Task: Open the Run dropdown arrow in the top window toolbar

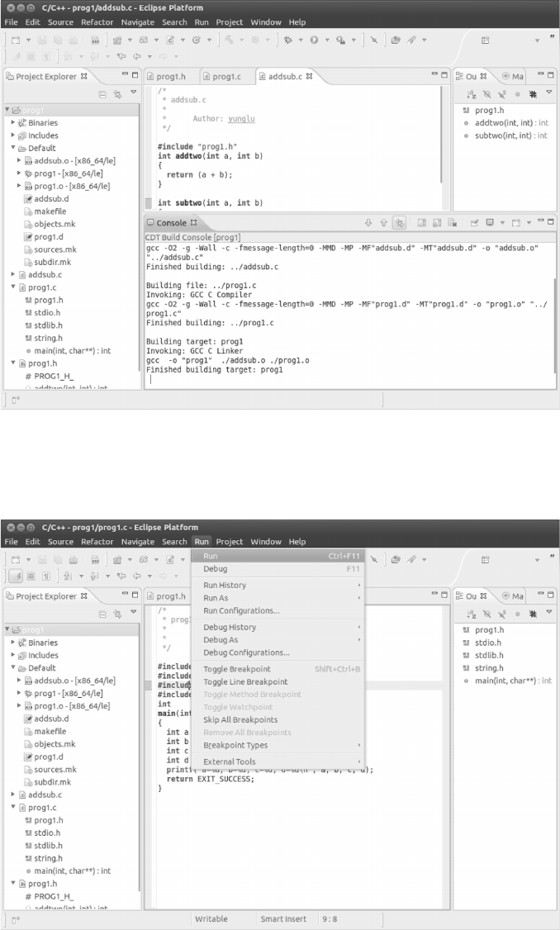Action: pos(327,40)
